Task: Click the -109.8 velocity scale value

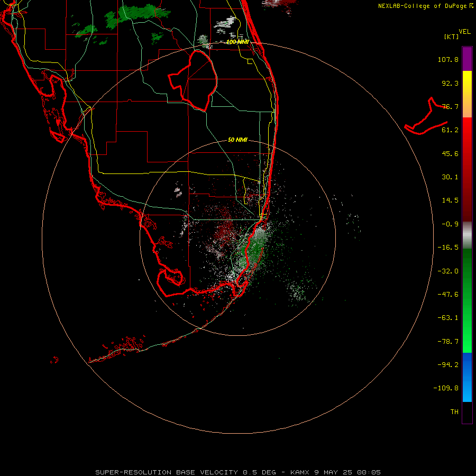Action: 446,388
